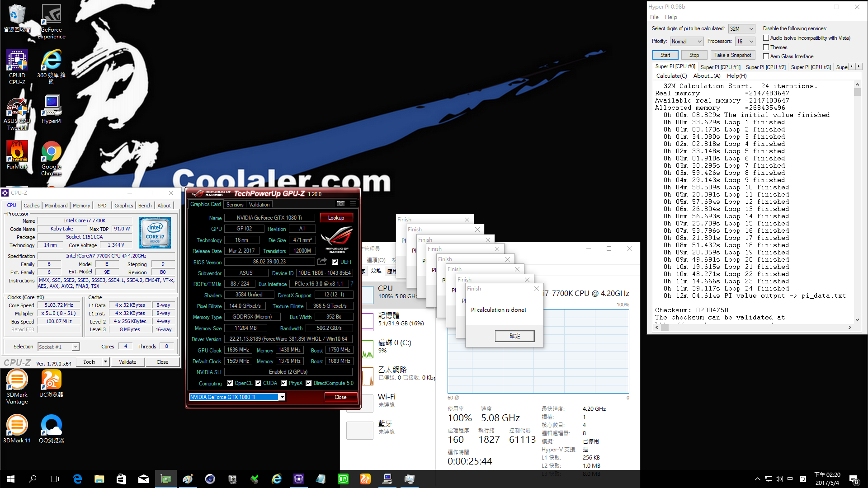Toggle the PhysX checkbox in GPU-Z

283,383
